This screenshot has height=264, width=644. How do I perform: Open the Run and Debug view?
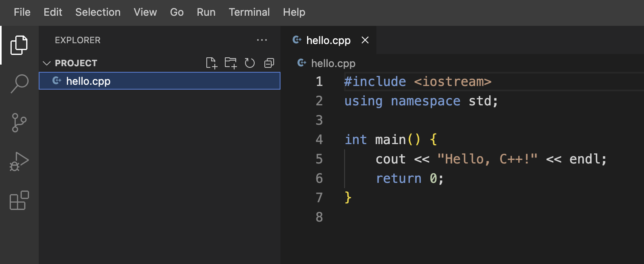(x=19, y=161)
